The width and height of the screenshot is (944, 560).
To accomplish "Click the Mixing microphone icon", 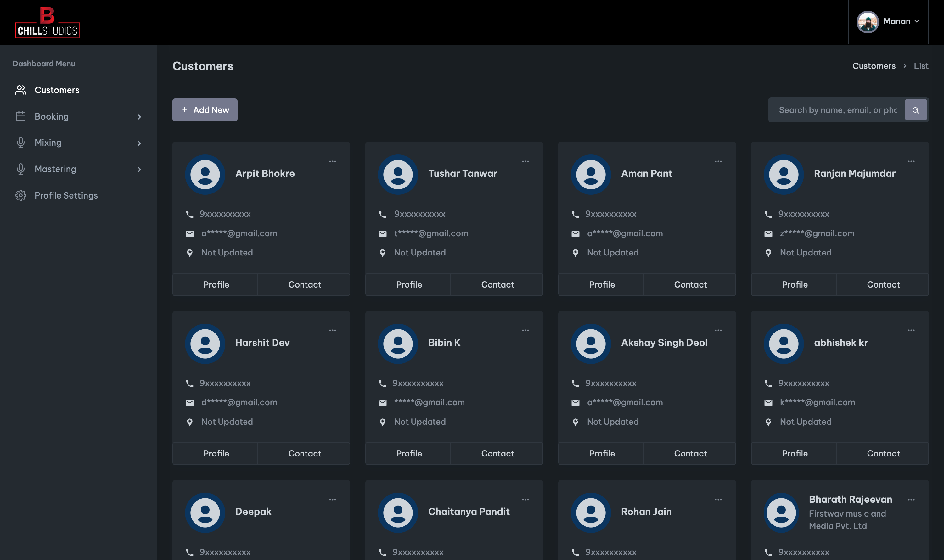I will click(x=21, y=143).
